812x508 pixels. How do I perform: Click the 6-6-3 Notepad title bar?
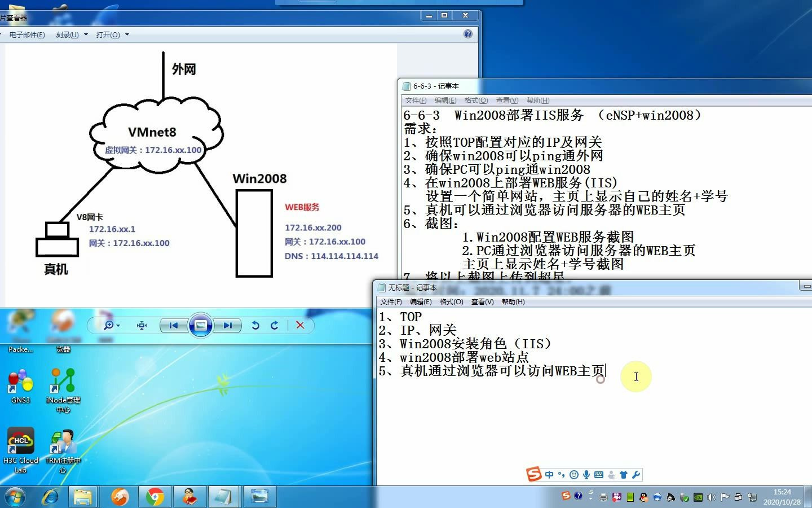click(606, 86)
